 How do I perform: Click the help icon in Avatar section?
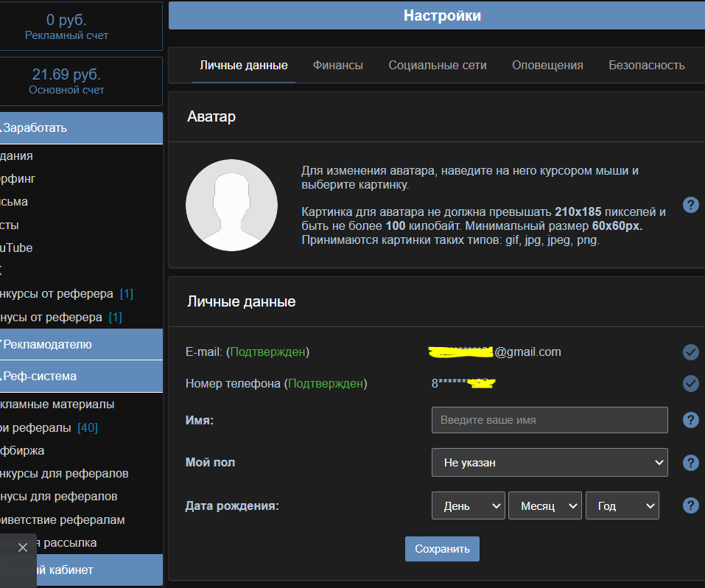point(690,205)
